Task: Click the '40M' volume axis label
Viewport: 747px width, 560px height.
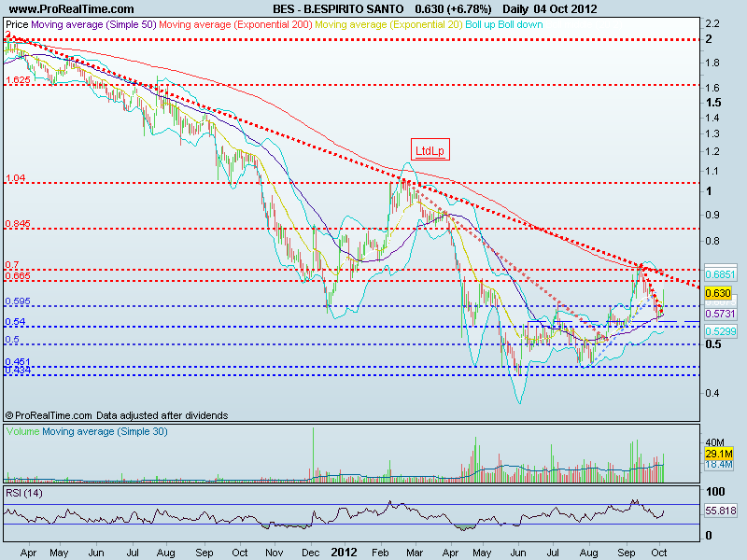Action: click(x=714, y=442)
